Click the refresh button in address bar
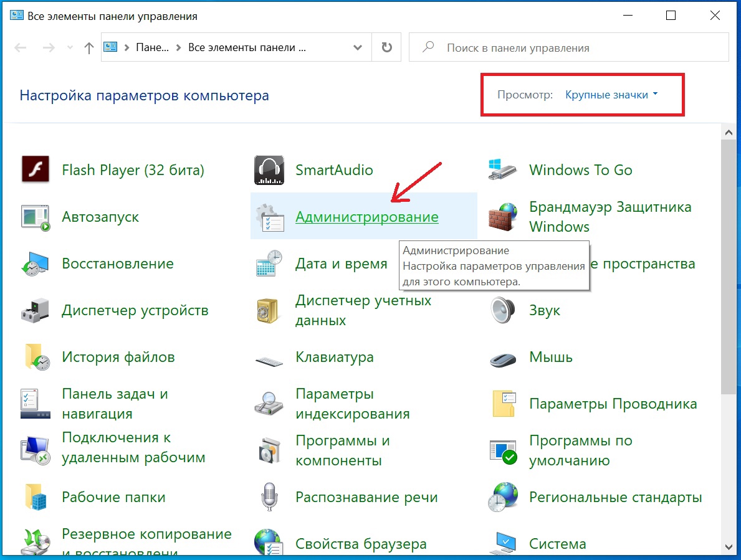The width and height of the screenshot is (741, 560). (x=386, y=48)
